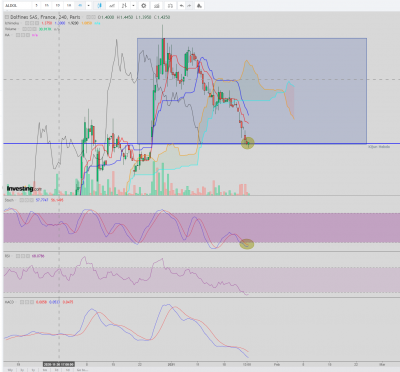
Task: Open MACD indicator settings icon
Action: click(x=27, y=302)
